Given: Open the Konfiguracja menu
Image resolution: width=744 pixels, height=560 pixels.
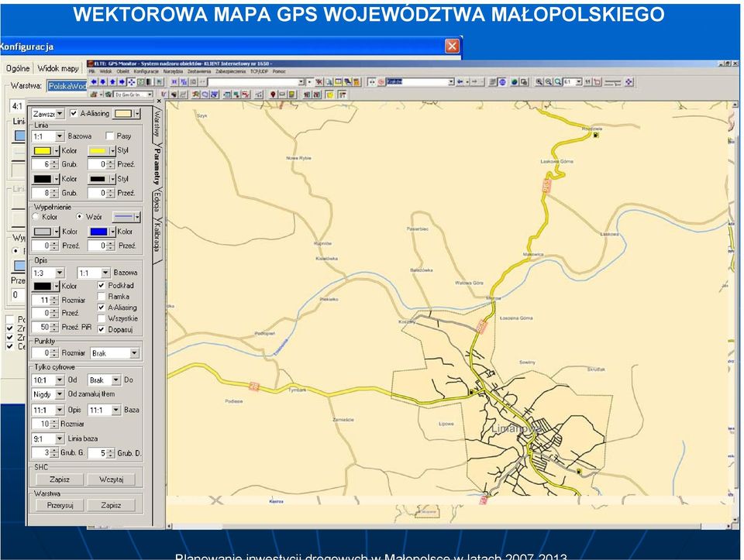Looking at the screenshot, I should click(146, 71).
